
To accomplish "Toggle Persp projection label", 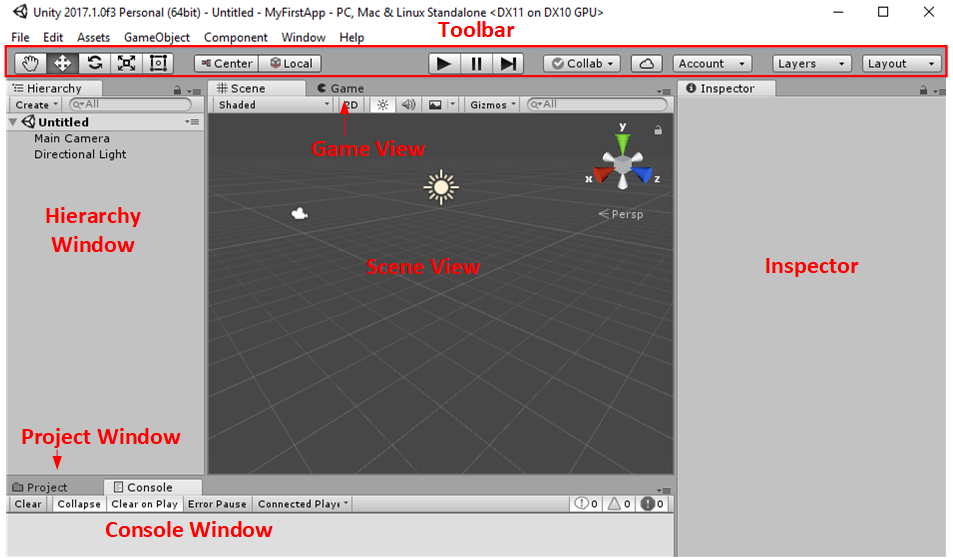I will coord(621,214).
